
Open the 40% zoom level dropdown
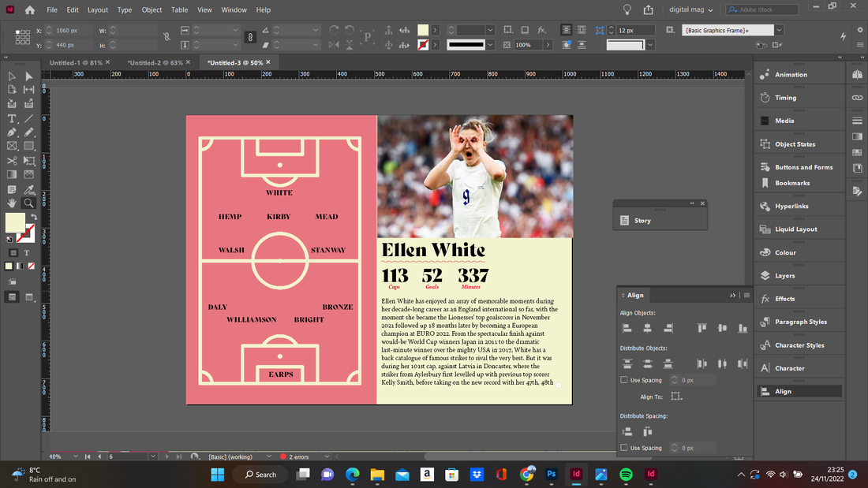(75, 456)
